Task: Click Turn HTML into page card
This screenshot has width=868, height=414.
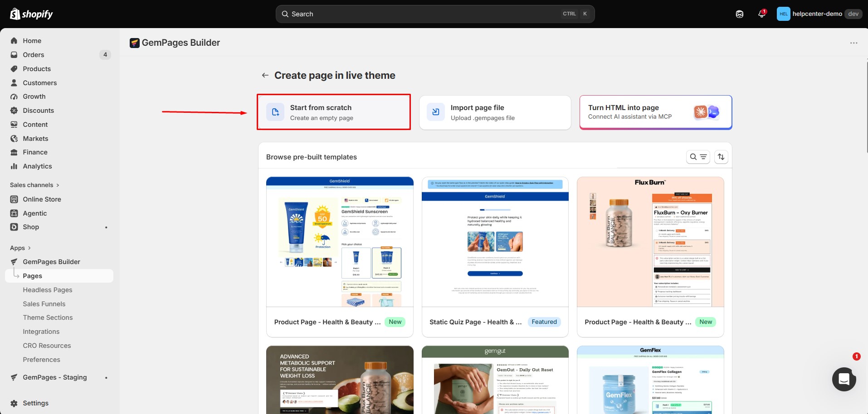Action: tap(655, 112)
